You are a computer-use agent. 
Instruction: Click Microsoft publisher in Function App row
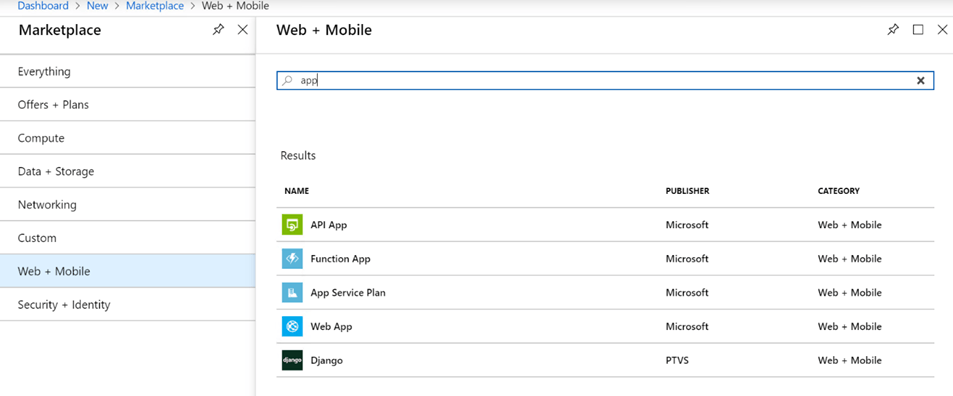click(687, 259)
